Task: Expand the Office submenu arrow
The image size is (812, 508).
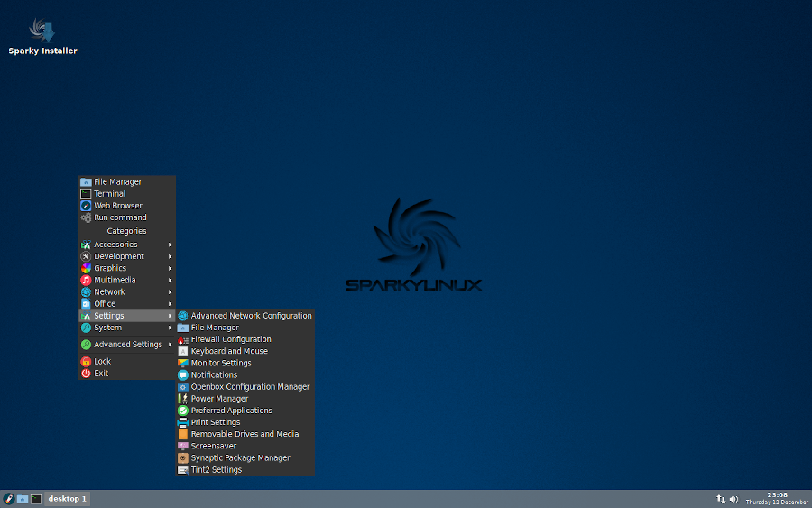Action: tap(170, 304)
